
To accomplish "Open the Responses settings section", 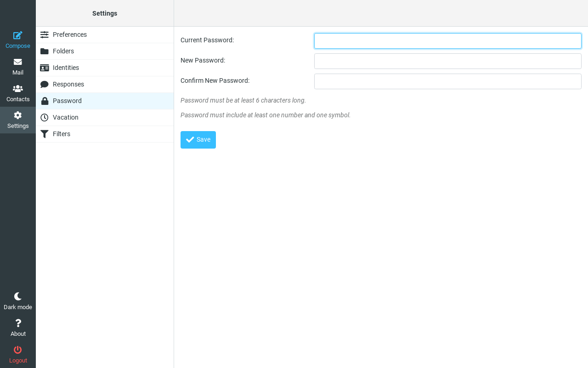I will coord(105,85).
